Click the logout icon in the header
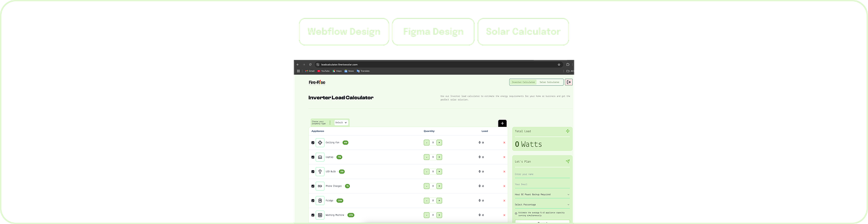Screen dimensions: 868x224 click(x=569, y=82)
